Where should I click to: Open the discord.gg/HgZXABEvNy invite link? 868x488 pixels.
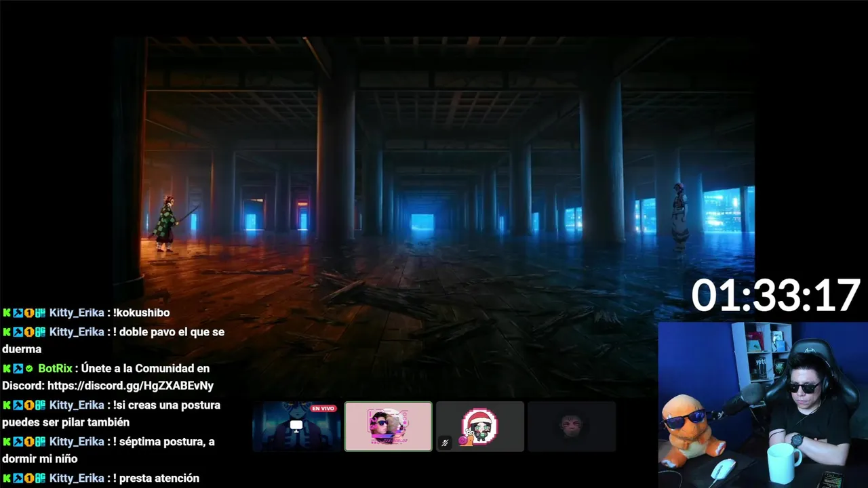(x=130, y=386)
